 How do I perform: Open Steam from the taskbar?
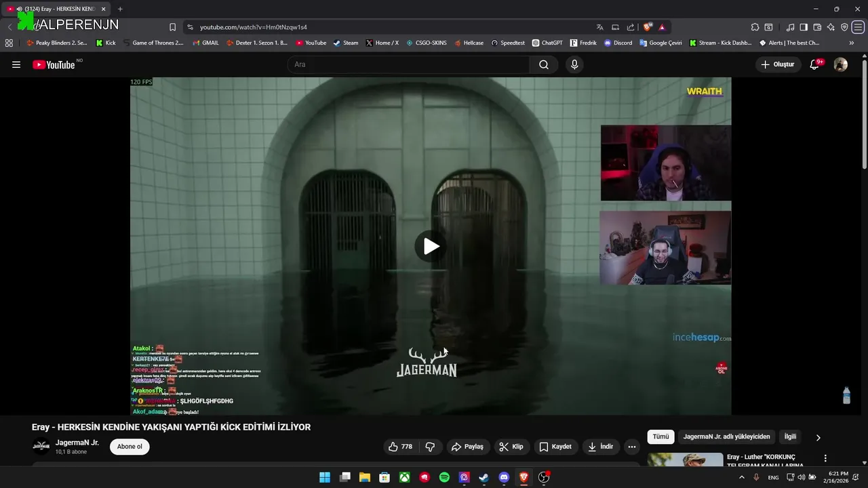(x=484, y=477)
